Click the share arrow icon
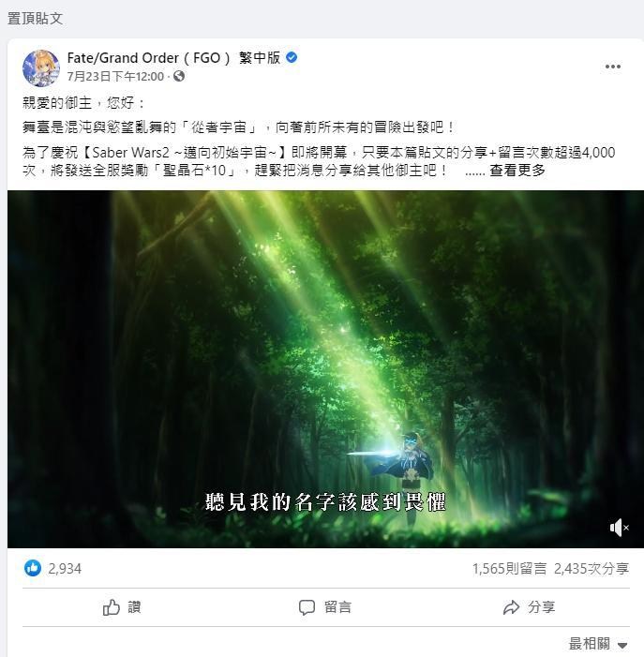 coord(511,607)
